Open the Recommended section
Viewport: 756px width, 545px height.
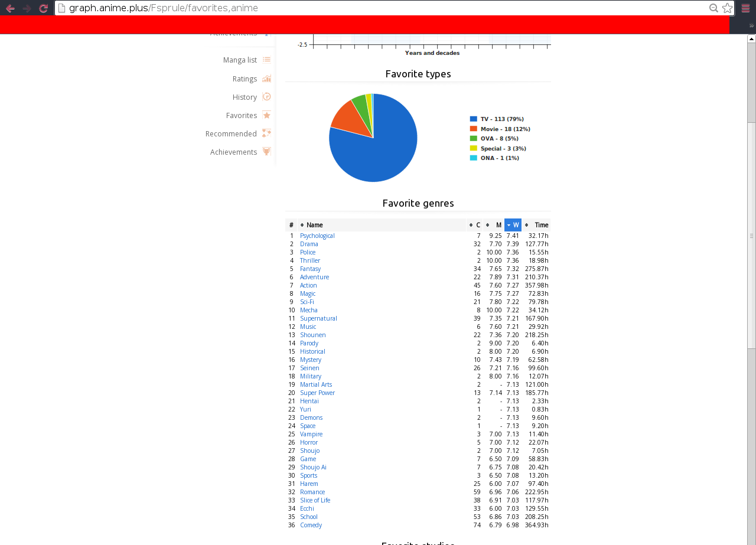coord(231,134)
